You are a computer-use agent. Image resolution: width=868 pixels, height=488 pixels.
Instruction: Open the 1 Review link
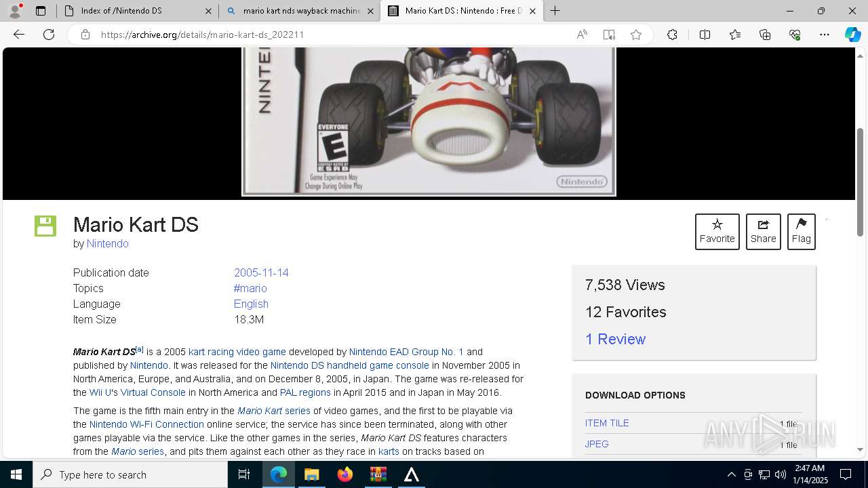point(615,339)
